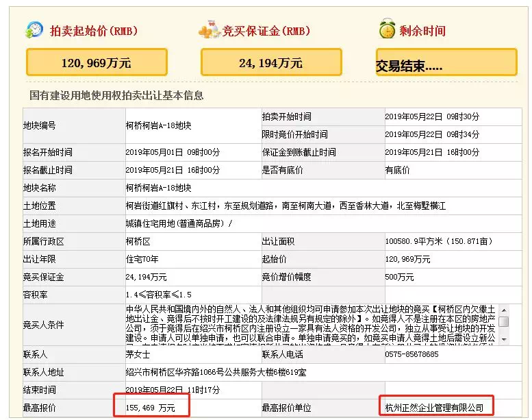Click the coins icon beside 竞买保证金

click(x=210, y=29)
